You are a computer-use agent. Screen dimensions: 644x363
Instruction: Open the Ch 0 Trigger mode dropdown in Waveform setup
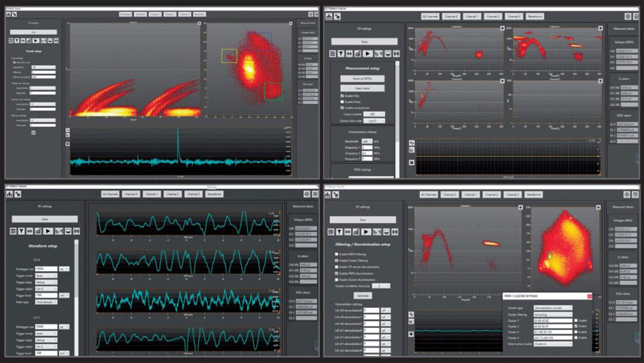pyautogui.click(x=45, y=276)
